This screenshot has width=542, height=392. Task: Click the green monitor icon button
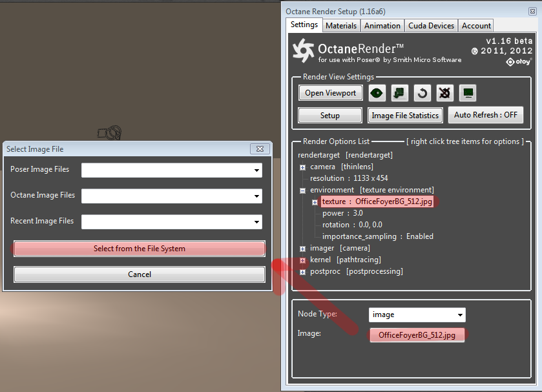coord(468,93)
